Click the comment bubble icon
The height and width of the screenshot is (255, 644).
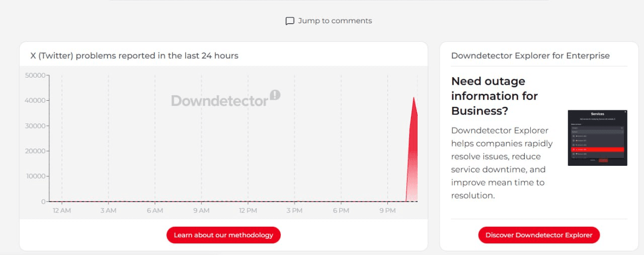[x=290, y=21]
